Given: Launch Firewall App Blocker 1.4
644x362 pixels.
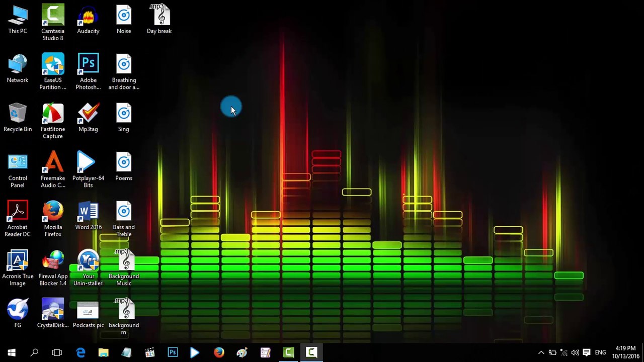Looking at the screenshot, I should (x=53, y=268).
